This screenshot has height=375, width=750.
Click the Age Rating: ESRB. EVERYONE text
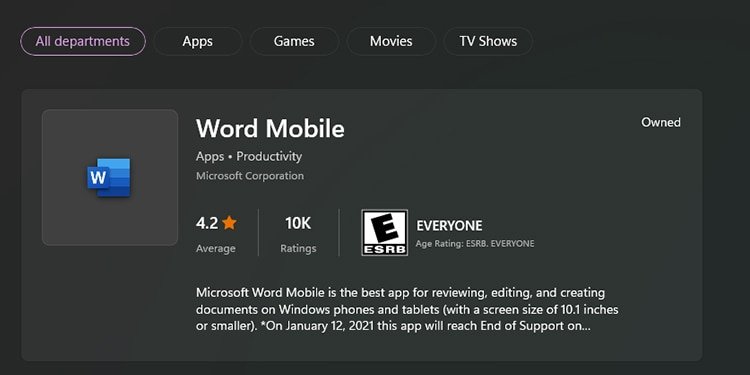tap(474, 243)
